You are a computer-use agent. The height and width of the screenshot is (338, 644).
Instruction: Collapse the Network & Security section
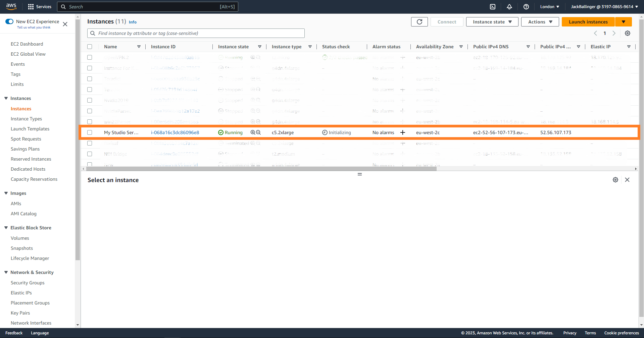coord(6,272)
